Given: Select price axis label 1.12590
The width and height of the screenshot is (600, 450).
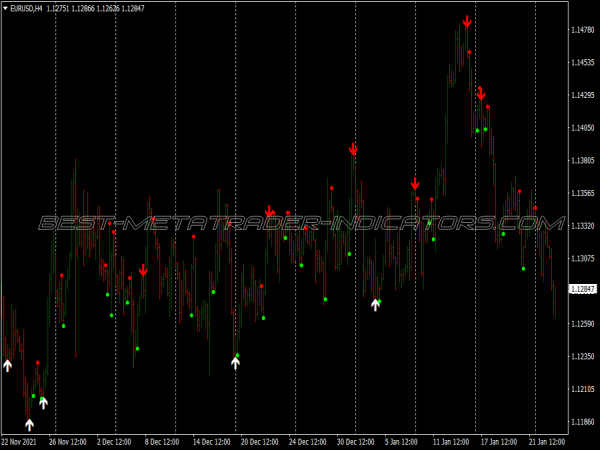Looking at the screenshot, I should pos(583,324).
